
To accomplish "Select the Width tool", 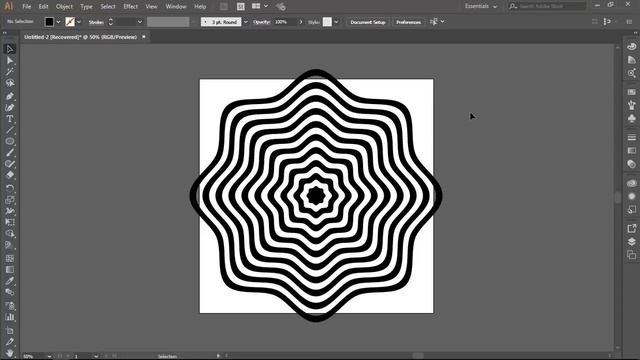I will coord(10,211).
